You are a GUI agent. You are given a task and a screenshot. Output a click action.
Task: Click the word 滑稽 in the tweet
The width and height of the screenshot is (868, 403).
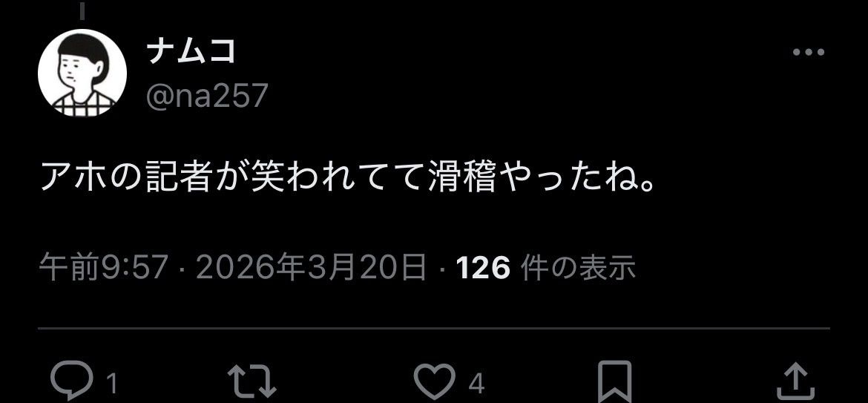click(x=461, y=179)
